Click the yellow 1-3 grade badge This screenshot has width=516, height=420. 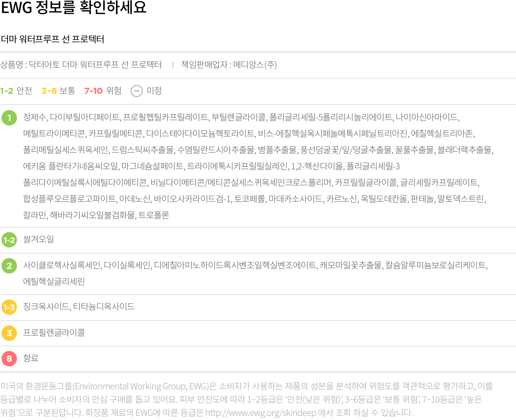9,307
